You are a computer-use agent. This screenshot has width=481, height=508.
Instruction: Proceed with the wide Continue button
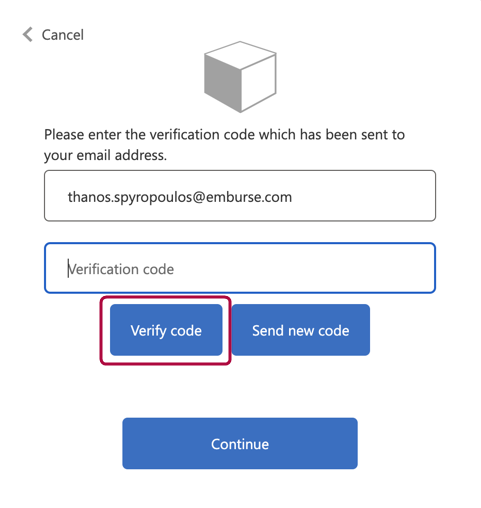240,443
